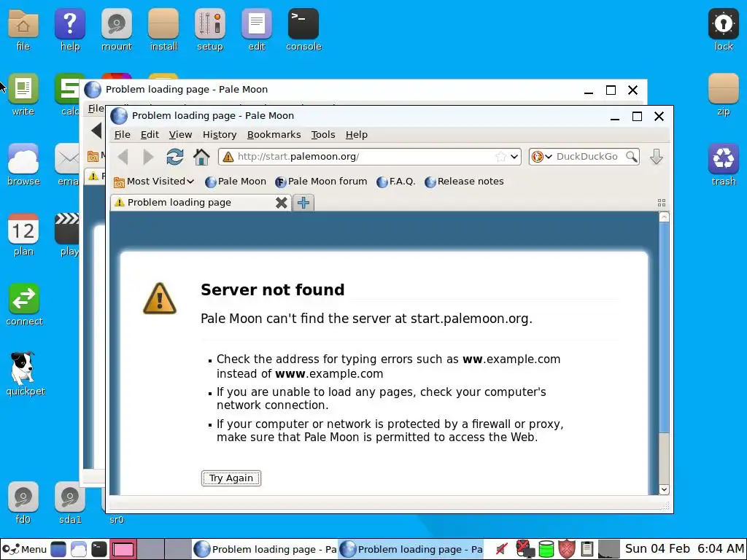Image resolution: width=747 pixels, height=560 pixels.
Task: Open URL history dropdown arrow
Action: click(x=514, y=157)
